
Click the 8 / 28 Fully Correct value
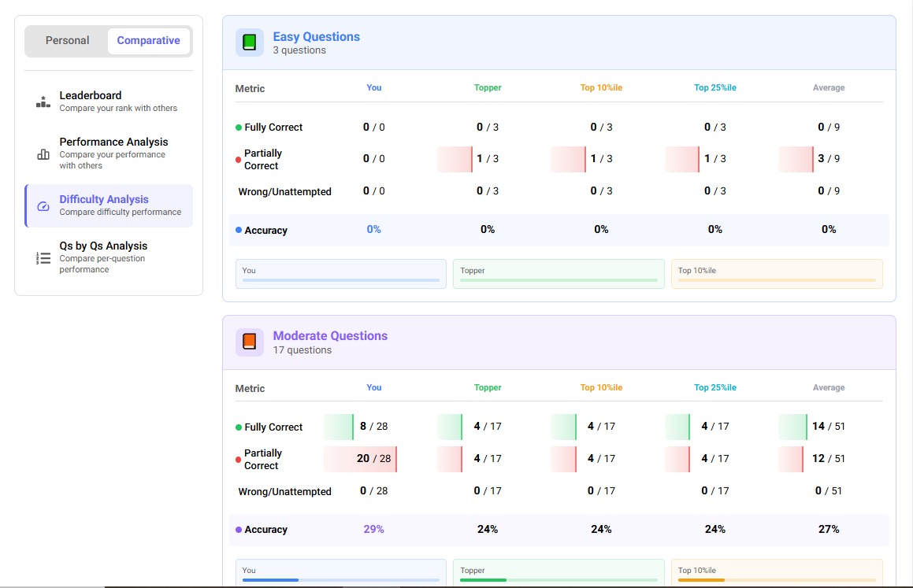click(374, 427)
